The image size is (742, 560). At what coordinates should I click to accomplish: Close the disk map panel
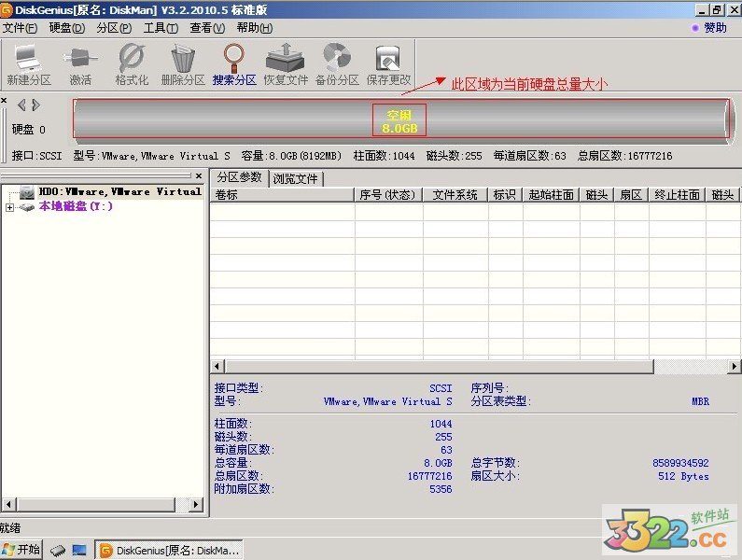pos(4,101)
